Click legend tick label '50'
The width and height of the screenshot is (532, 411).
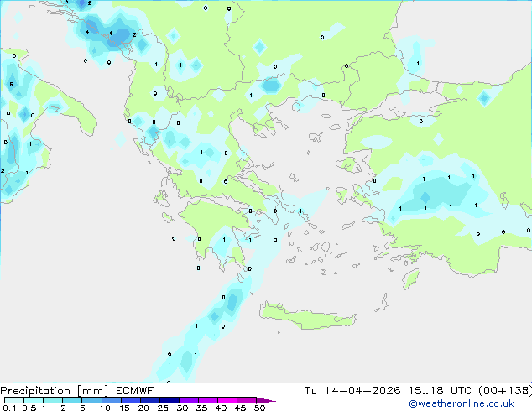259,408
